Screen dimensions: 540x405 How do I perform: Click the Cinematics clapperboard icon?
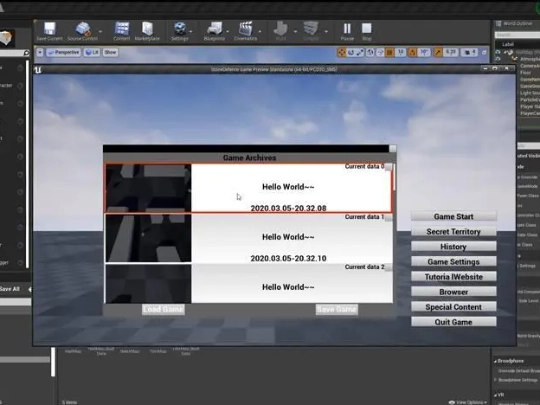246,29
